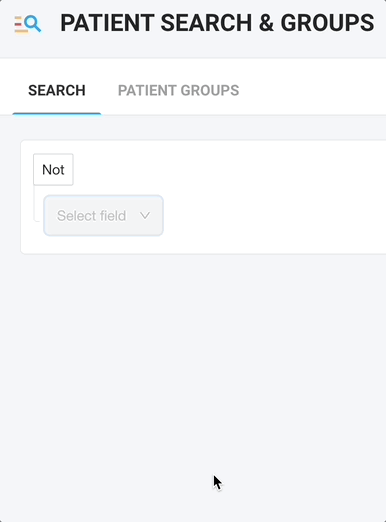This screenshot has height=522, width=386.
Task: Click the blue underline below Search tab
Action: point(57,114)
